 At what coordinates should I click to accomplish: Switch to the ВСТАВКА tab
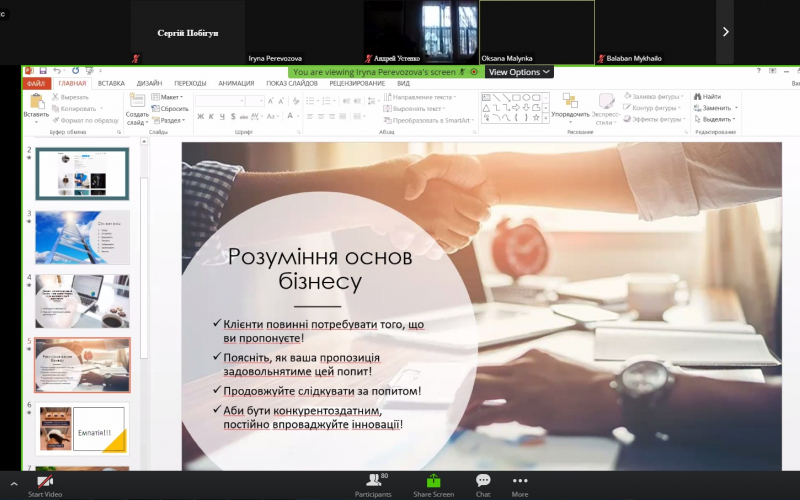(x=111, y=83)
